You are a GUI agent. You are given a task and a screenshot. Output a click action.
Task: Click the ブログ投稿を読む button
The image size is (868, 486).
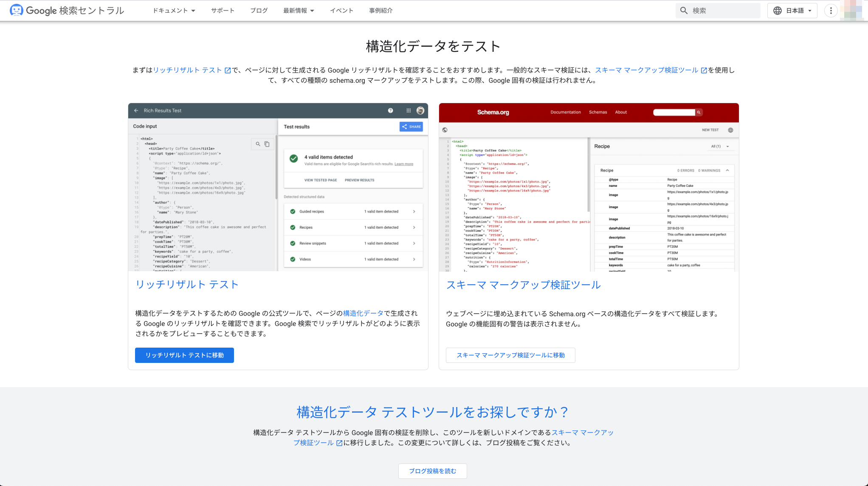[433, 471]
